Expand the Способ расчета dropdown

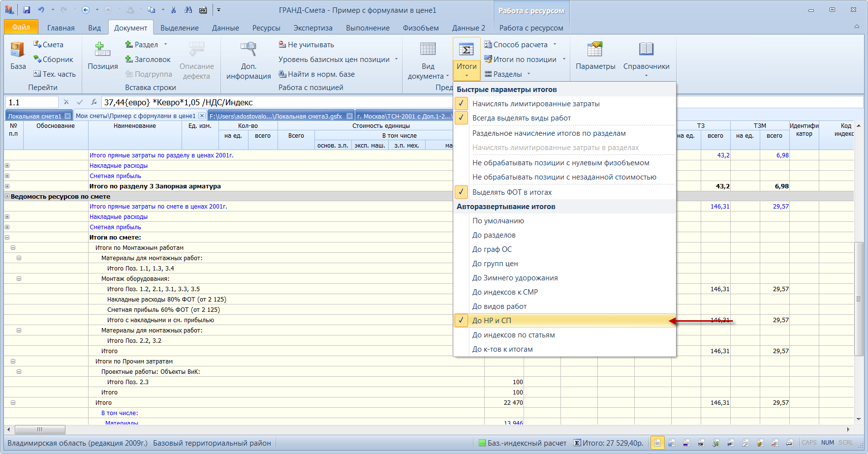click(521, 45)
